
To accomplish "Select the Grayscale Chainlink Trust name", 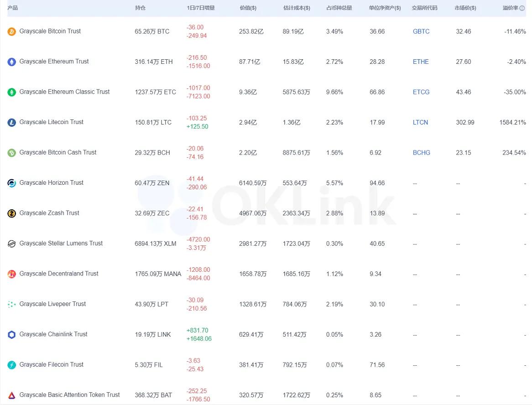I will pyautogui.click(x=53, y=334).
